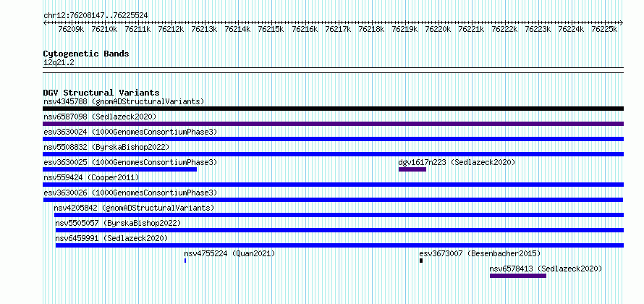Click the 76219k ruler tick label

click(404, 30)
